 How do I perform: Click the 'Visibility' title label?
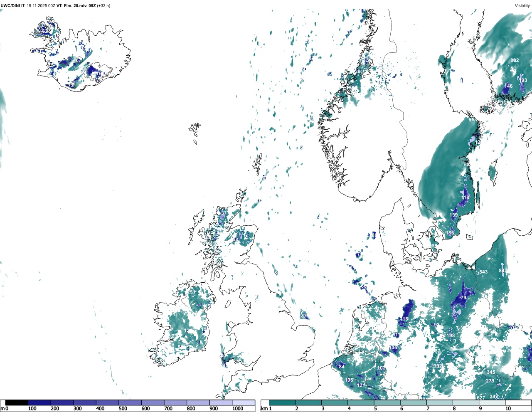click(522, 6)
